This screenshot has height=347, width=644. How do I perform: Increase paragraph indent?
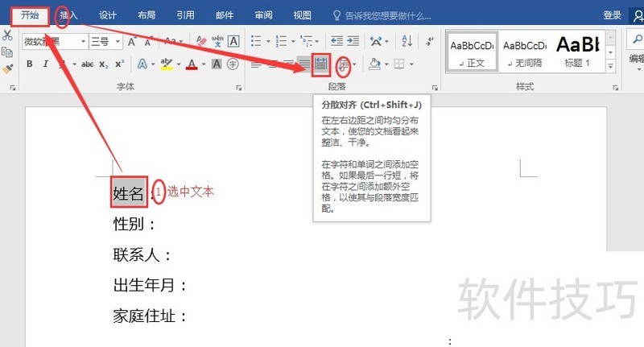click(x=353, y=41)
